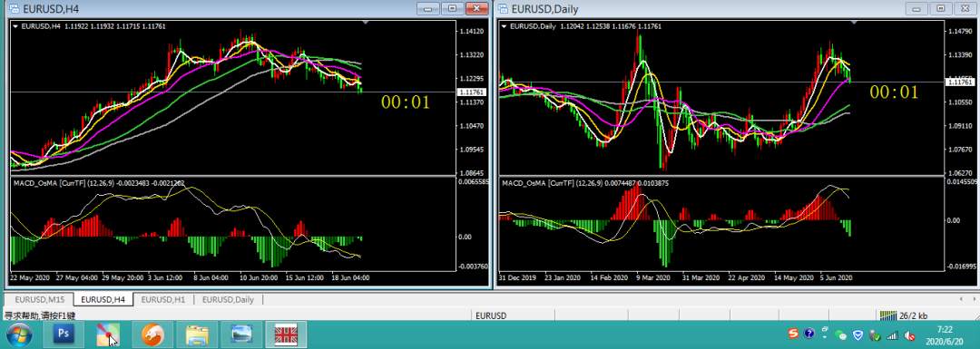Launch the orange browser icon on the taskbar
Image resolution: width=980 pixels, height=349 pixels.
tap(153, 334)
